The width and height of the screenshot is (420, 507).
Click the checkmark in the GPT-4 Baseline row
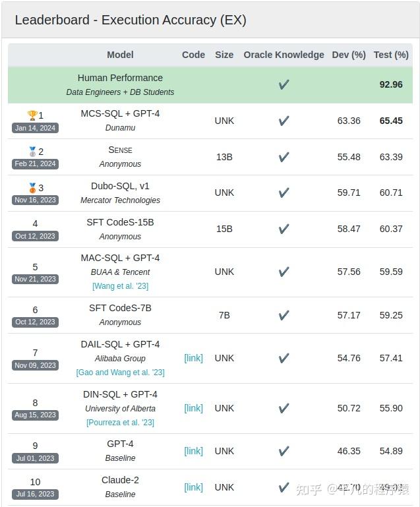[284, 451]
